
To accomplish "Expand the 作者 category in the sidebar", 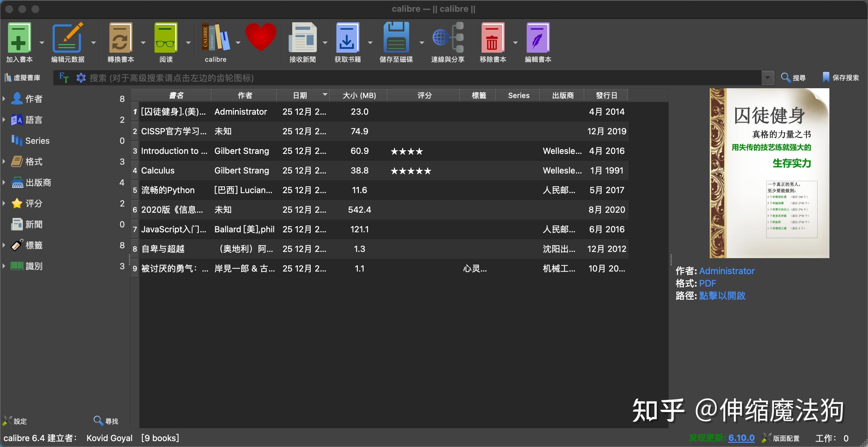I will click(x=4, y=99).
